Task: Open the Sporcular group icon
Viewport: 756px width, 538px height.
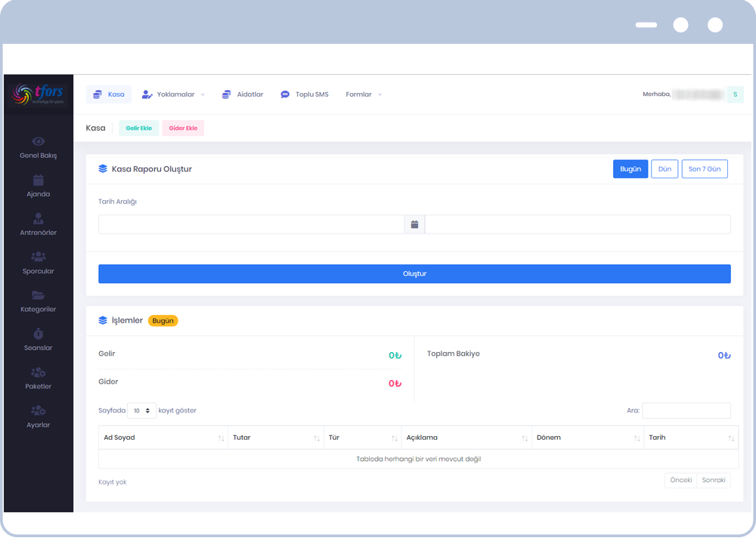Action: coord(38,256)
